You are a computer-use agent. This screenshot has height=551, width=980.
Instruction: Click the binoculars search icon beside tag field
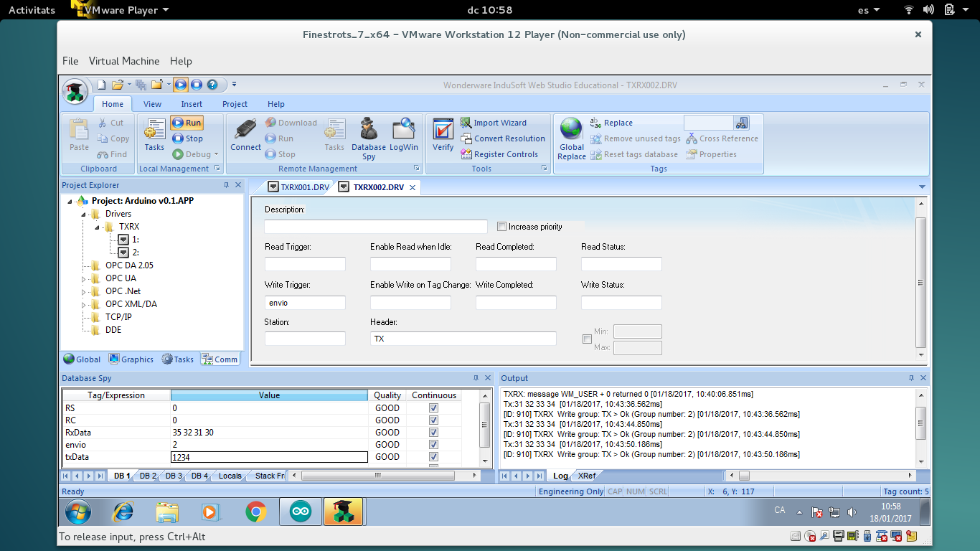click(x=742, y=123)
